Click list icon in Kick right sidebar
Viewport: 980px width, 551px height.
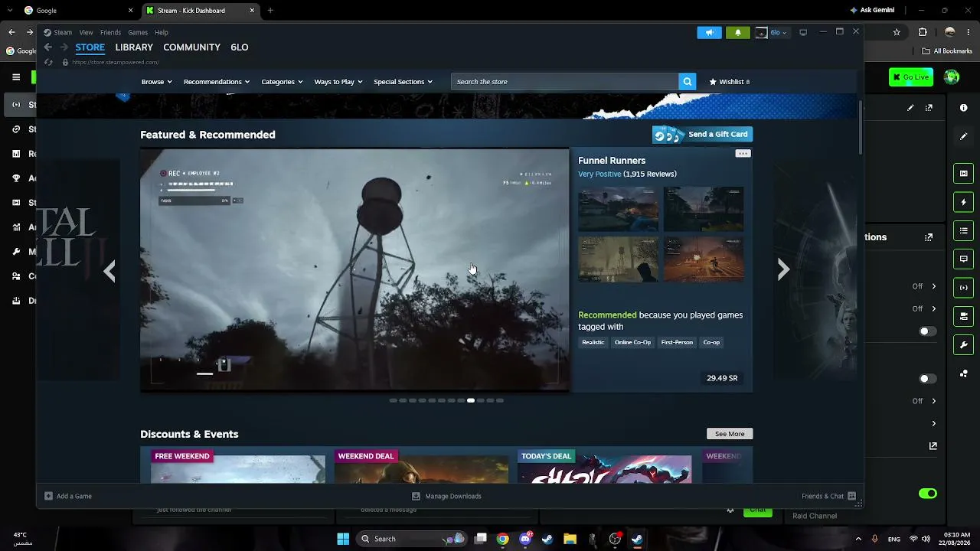point(964,230)
